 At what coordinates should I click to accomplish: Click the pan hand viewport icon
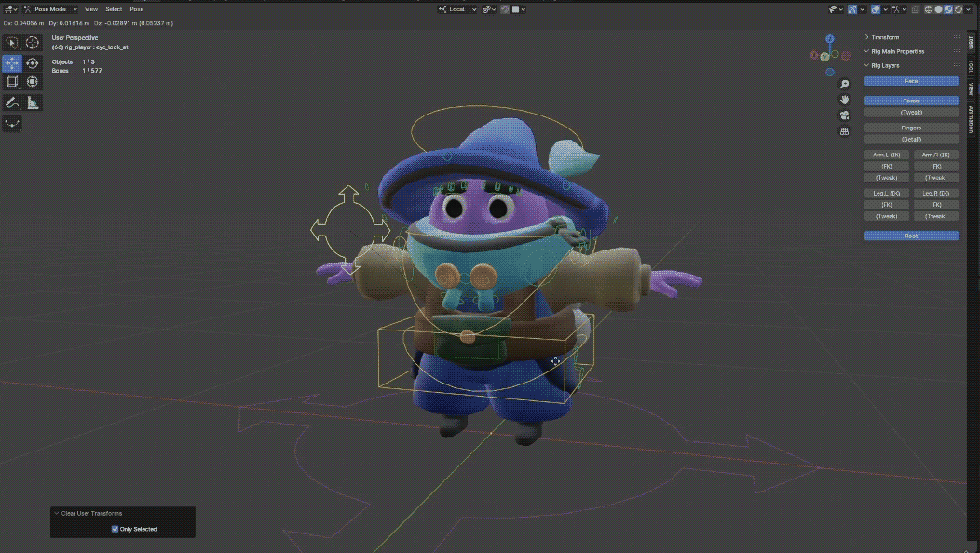point(844,100)
